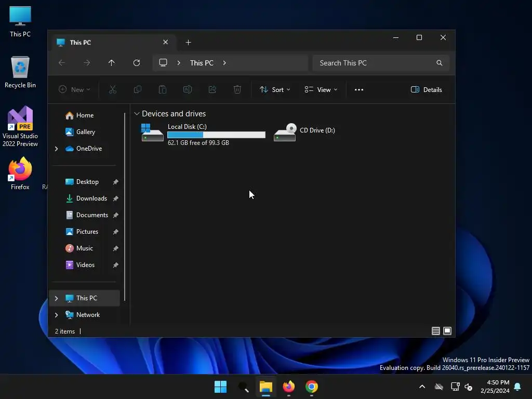
Task: Click the notification bell in taskbar
Action: point(518,387)
